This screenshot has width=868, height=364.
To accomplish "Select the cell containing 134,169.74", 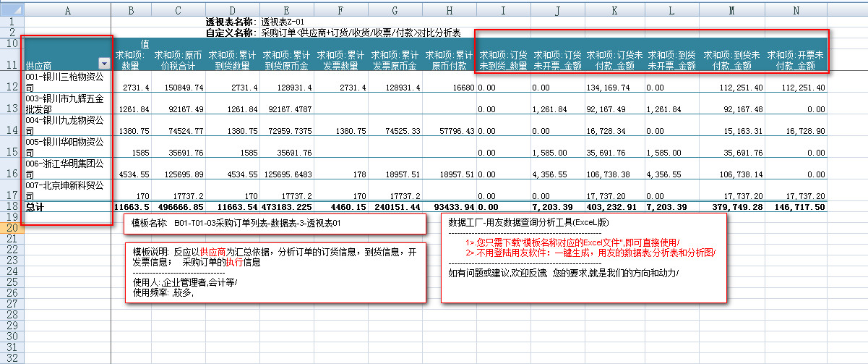I will coord(614,88).
